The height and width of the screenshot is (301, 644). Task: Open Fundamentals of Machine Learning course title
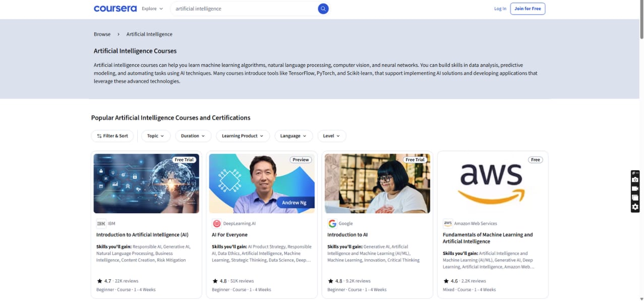click(x=488, y=238)
